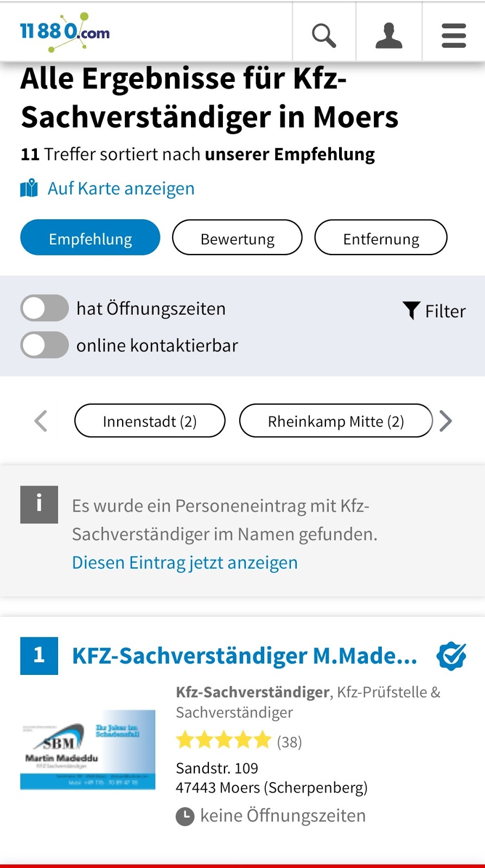Image resolution: width=485 pixels, height=868 pixels.
Task: Open the user account icon
Action: click(389, 35)
